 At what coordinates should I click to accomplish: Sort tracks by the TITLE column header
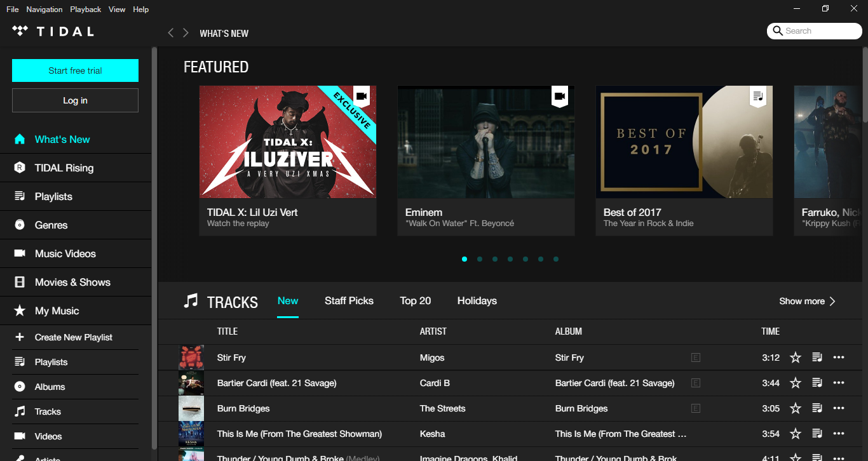coord(227,331)
